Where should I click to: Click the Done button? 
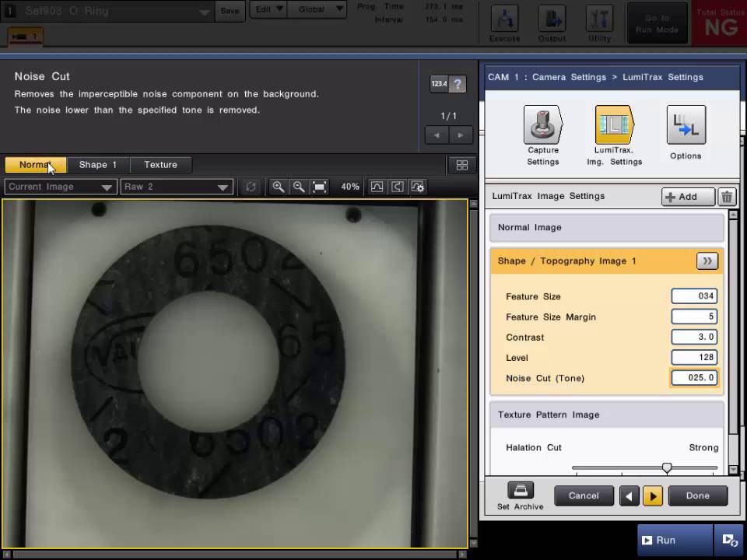coord(698,495)
